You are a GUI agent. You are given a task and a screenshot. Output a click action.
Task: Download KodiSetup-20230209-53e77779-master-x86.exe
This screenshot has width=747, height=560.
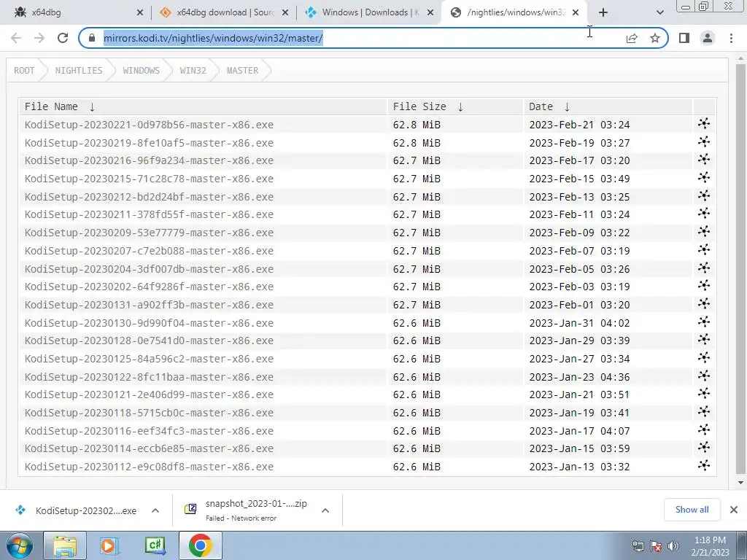pos(149,233)
